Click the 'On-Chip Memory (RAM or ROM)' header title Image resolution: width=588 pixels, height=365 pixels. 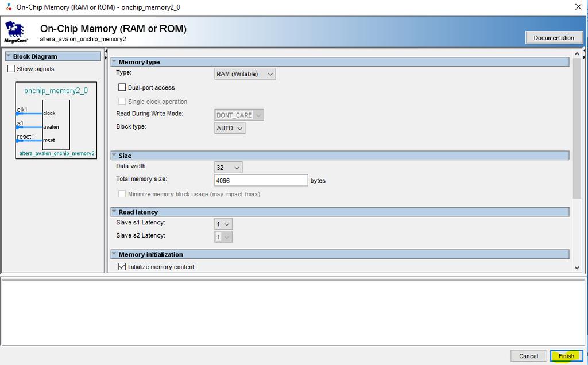[x=113, y=29]
